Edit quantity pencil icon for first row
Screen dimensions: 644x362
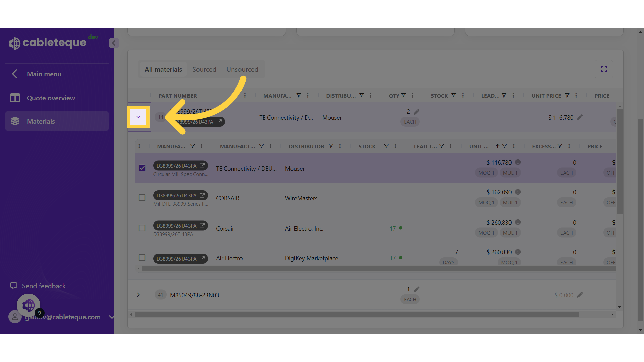click(x=417, y=112)
